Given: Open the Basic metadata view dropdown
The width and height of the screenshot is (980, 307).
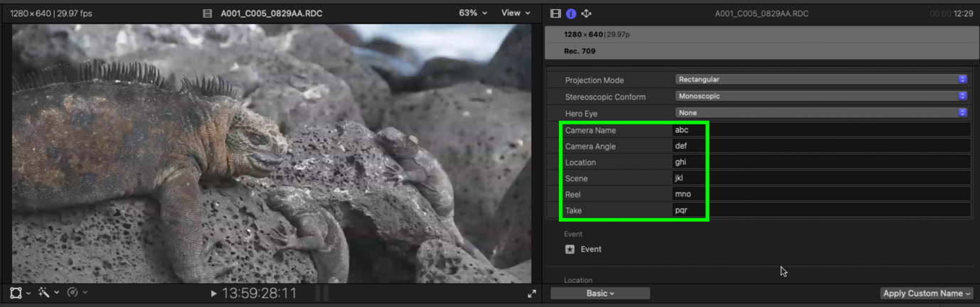Looking at the screenshot, I should coord(600,293).
